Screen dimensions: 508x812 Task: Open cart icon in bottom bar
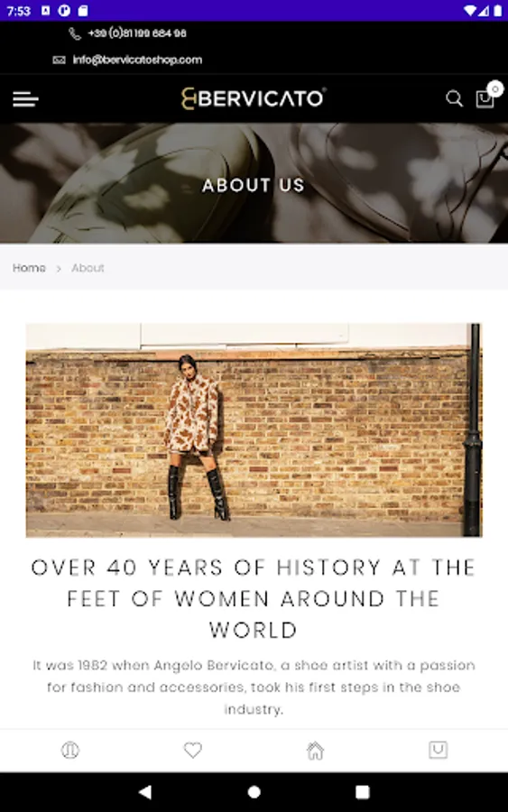coord(439,750)
